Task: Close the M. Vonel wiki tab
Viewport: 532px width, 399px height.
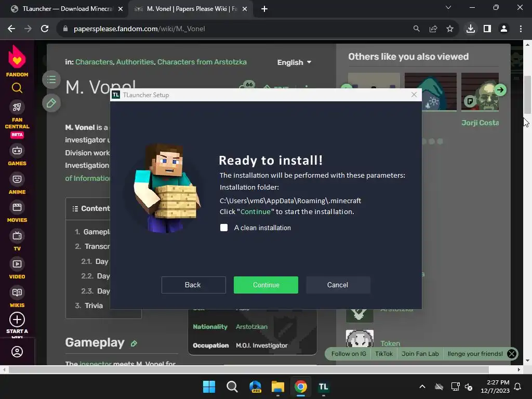Action: (x=245, y=9)
